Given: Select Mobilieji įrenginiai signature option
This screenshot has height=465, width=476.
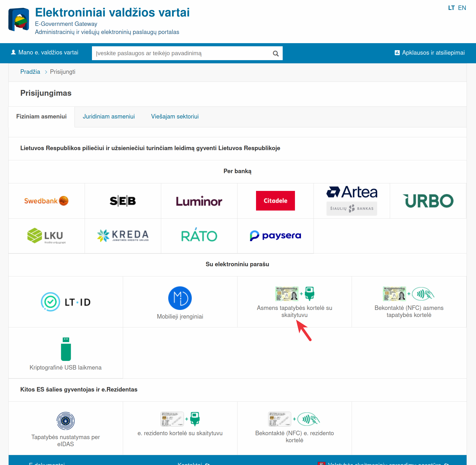Looking at the screenshot, I should (180, 302).
